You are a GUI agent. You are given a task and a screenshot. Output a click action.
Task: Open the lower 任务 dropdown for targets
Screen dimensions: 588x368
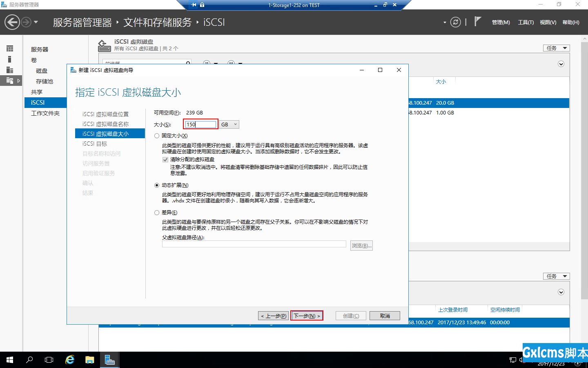click(x=556, y=276)
